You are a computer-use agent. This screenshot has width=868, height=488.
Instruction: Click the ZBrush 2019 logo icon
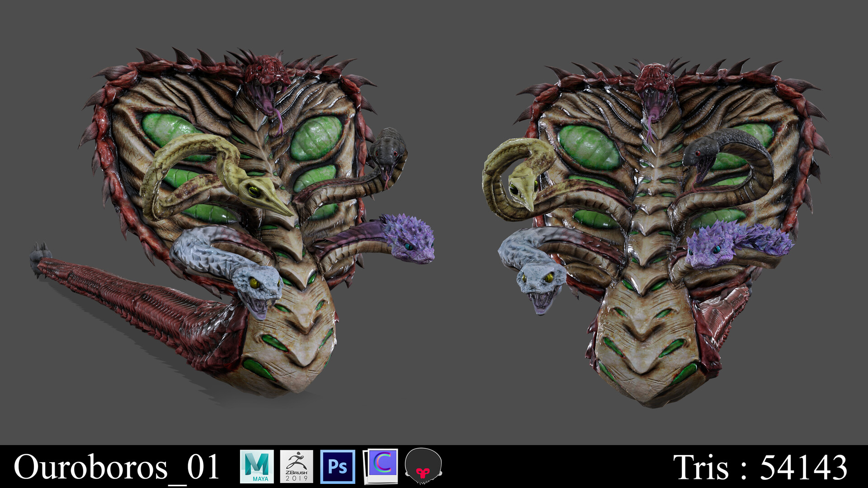click(296, 467)
